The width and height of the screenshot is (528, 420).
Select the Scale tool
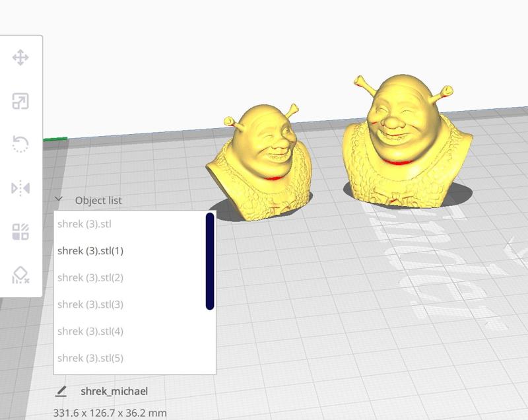click(x=20, y=101)
